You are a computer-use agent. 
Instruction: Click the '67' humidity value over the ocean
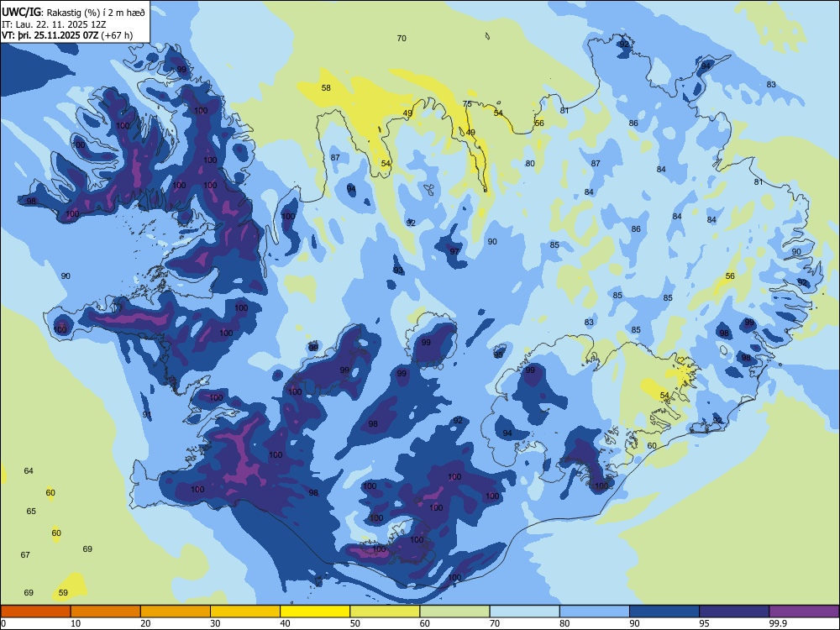[25, 555]
